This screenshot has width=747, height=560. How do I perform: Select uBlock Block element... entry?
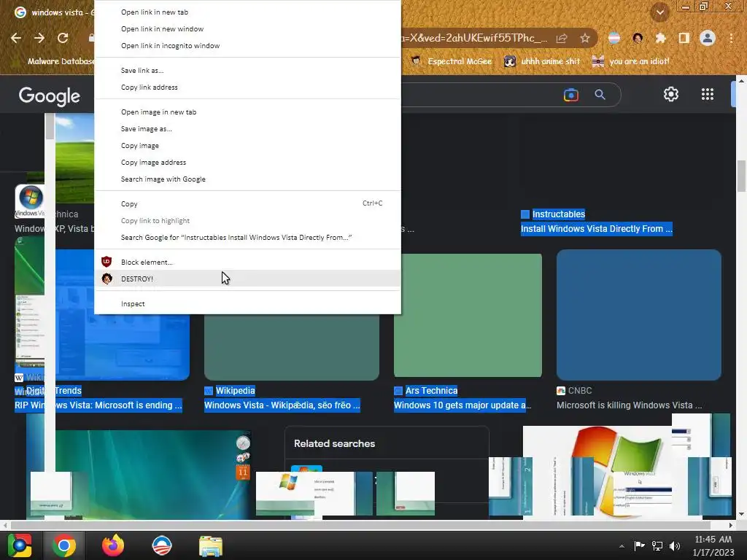coord(247,262)
